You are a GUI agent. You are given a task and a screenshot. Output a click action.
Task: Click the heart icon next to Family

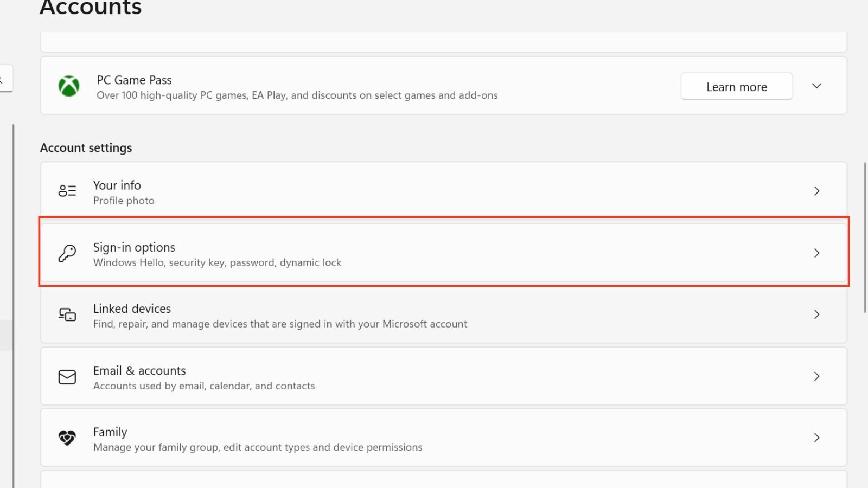click(x=67, y=438)
